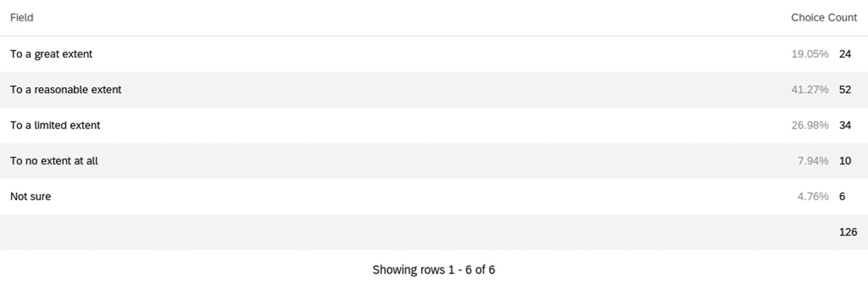Click the "Showing rows 1 - 6 of 6" text
Viewport: 868px width, 290px height.
pyautogui.click(x=434, y=270)
